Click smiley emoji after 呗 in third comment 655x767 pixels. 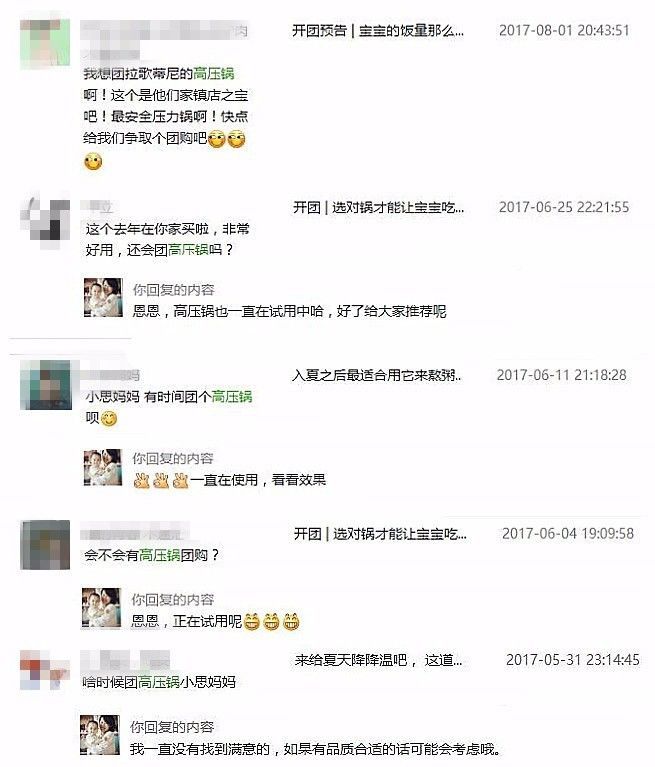(109, 419)
